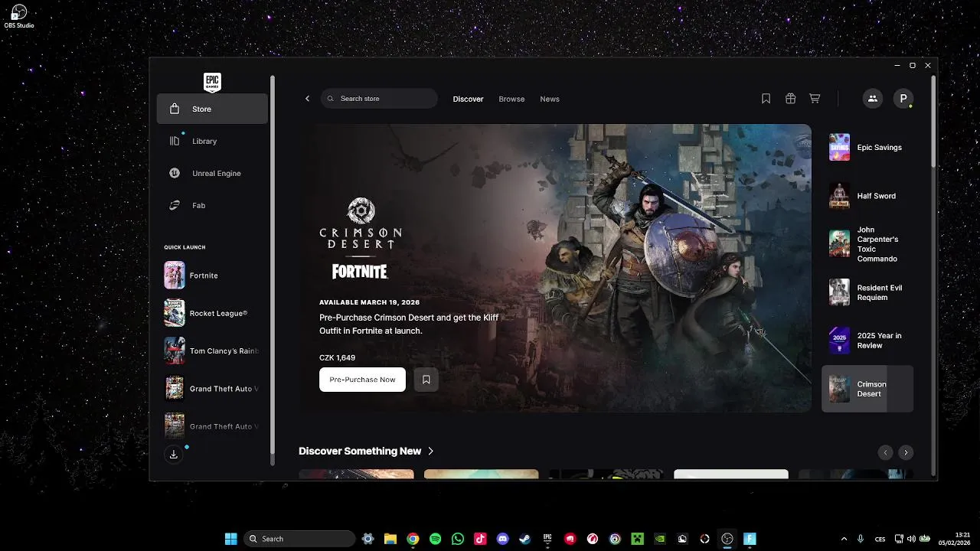Image resolution: width=980 pixels, height=551 pixels.
Task: Go back with the left chevron
Action: pos(307,99)
